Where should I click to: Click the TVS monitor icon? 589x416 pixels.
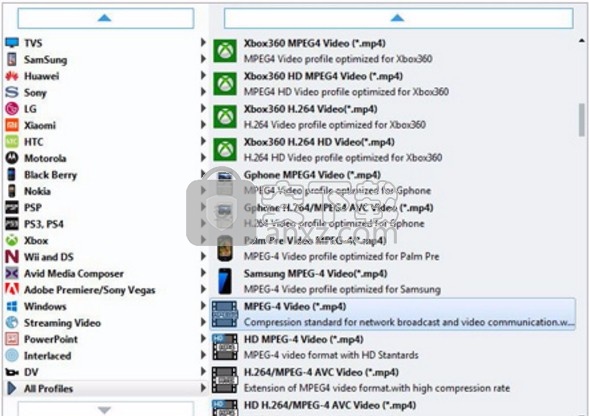(12, 43)
